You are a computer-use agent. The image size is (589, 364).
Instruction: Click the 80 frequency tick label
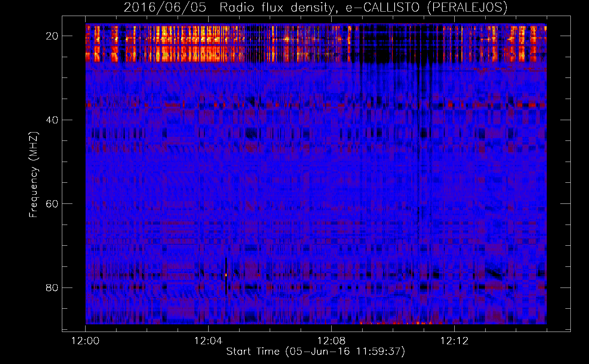click(x=52, y=288)
